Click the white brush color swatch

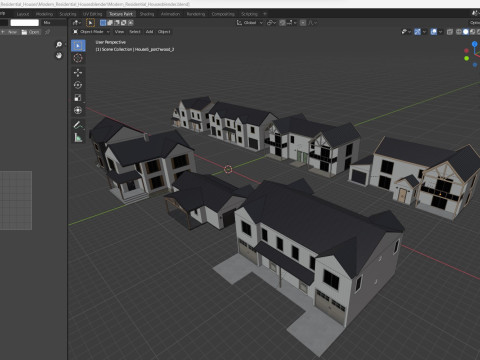24,23
